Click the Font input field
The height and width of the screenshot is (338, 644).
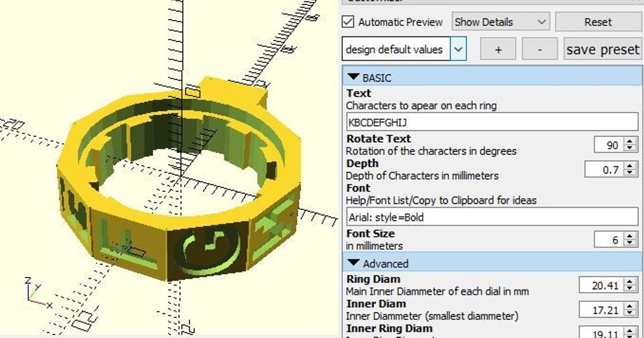click(x=491, y=217)
